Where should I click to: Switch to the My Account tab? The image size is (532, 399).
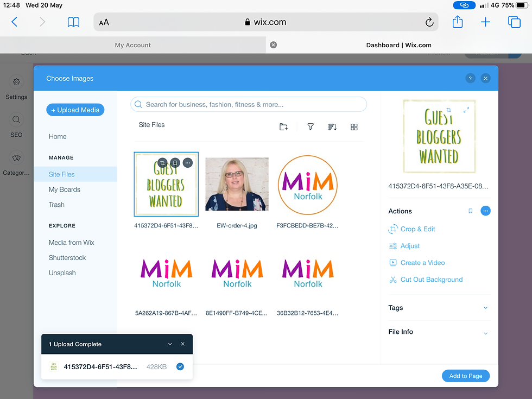132,45
